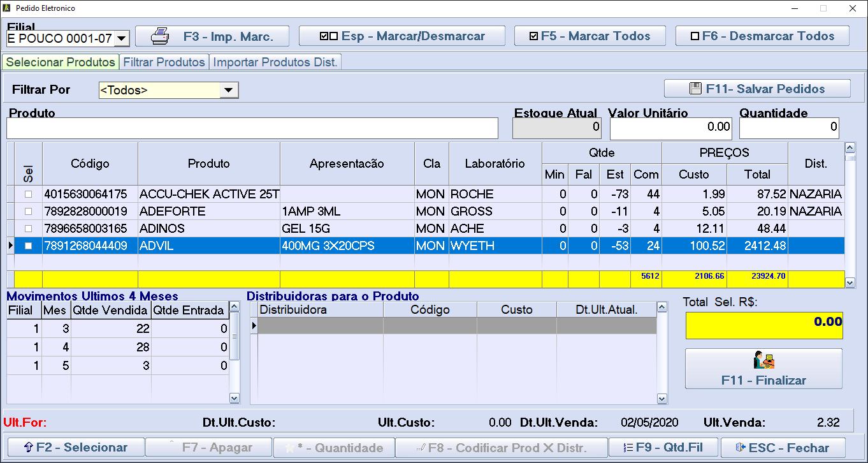Click Esp - Marcar/Desmarcar button
The height and width of the screenshot is (463, 868).
402,36
